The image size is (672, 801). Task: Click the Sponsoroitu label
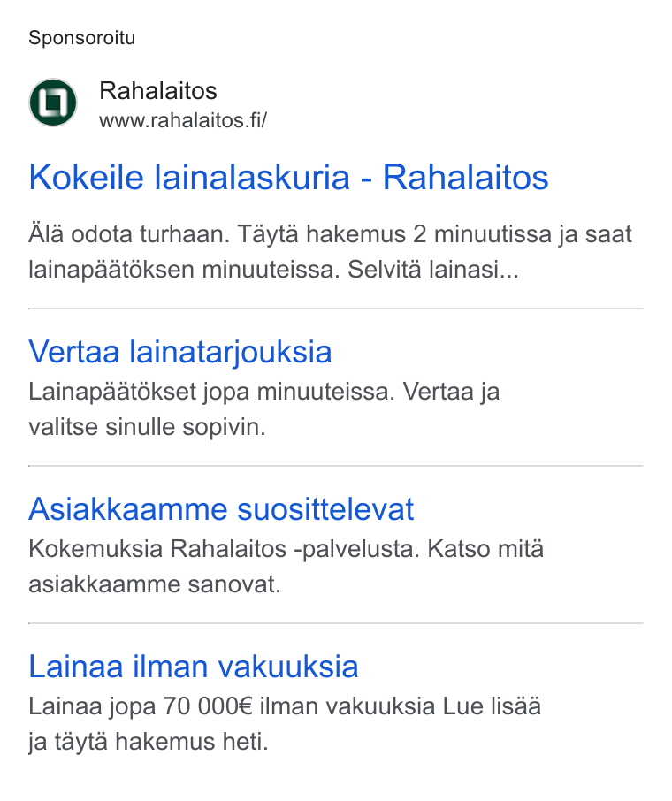tap(81, 38)
